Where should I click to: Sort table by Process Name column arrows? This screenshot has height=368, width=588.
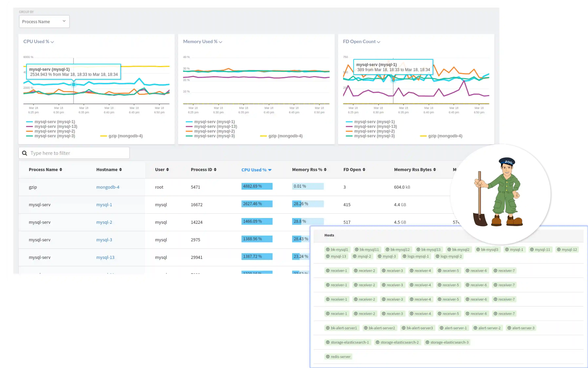pos(61,170)
